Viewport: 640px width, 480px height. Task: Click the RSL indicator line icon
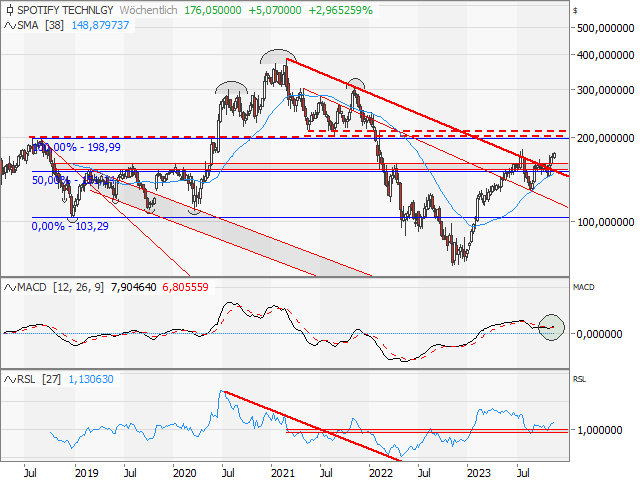[9, 380]
